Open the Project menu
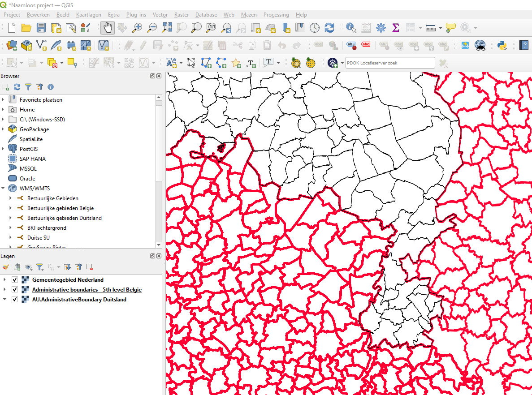 point(12,15)
